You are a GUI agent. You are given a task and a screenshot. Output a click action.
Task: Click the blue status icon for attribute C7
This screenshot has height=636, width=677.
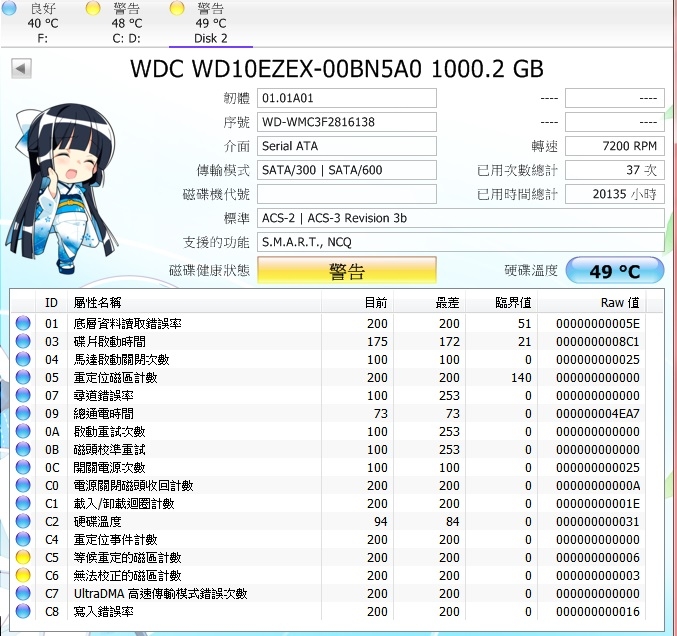coord(23,593)
